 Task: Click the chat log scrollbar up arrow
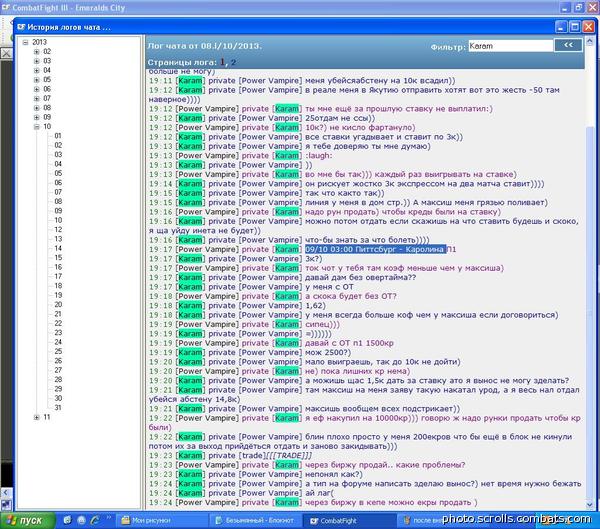(590, 41)
